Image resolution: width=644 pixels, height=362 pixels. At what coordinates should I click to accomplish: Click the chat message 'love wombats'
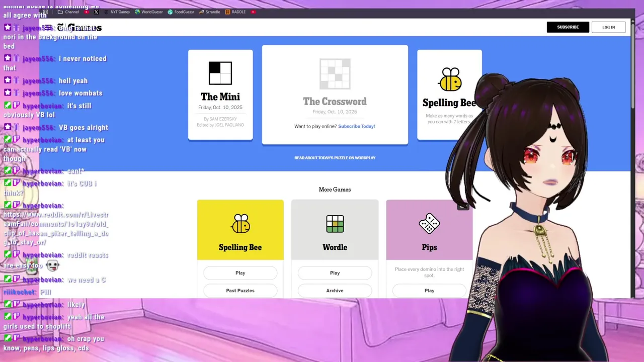pyautogui.click(x=80, y=93)
